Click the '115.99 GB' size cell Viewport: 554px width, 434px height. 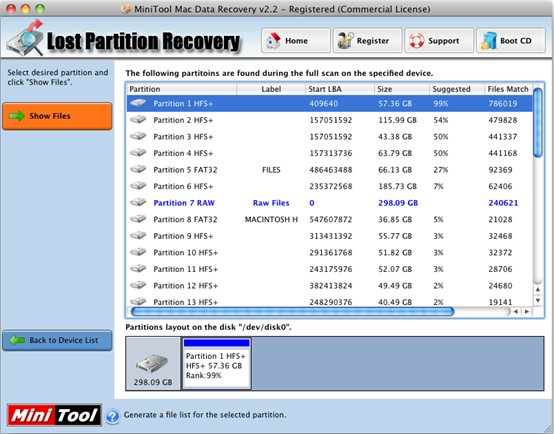coord(397,120)
